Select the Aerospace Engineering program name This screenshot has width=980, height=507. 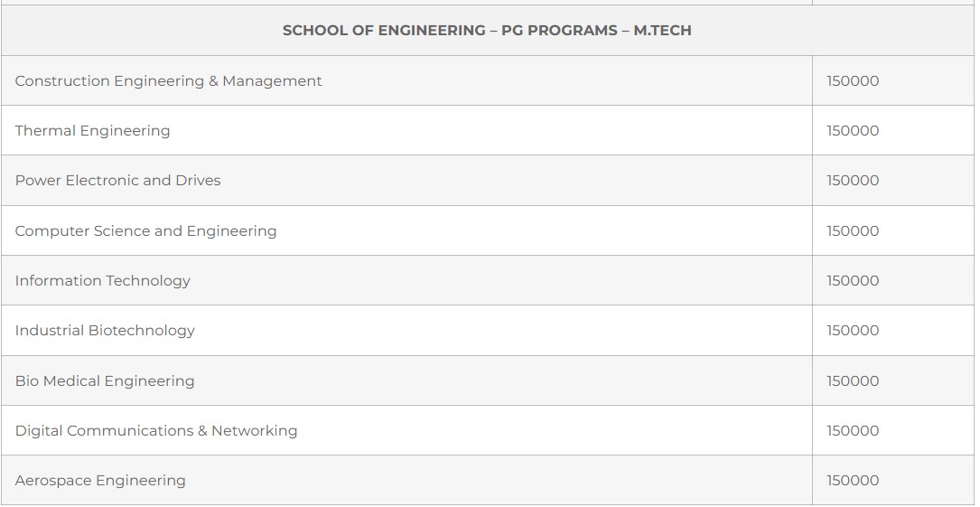click(x=100, y=481)
